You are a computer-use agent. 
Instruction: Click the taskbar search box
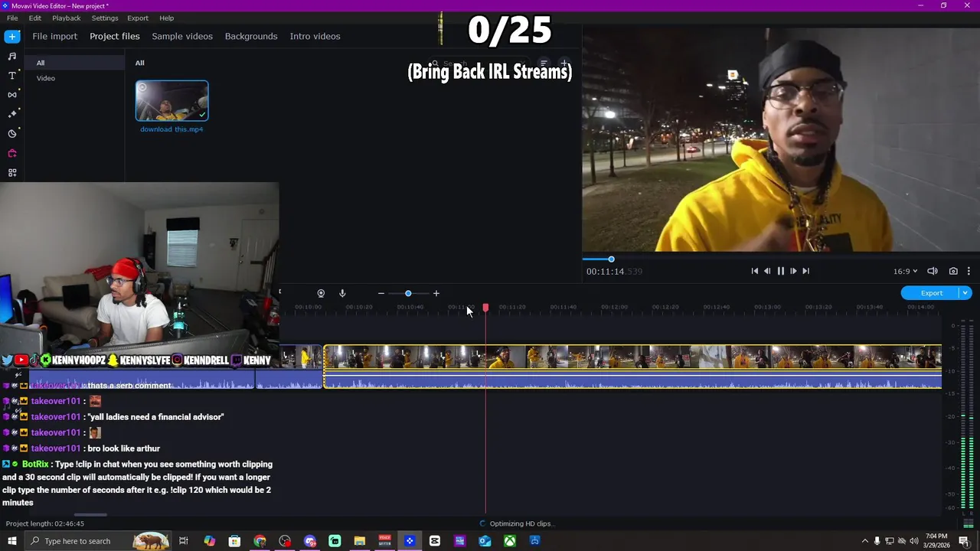click(100, 541)
